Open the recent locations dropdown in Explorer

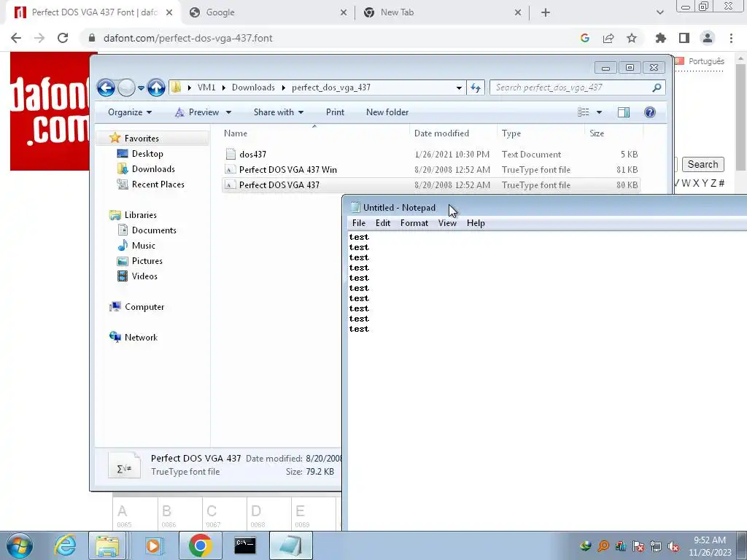141,88
